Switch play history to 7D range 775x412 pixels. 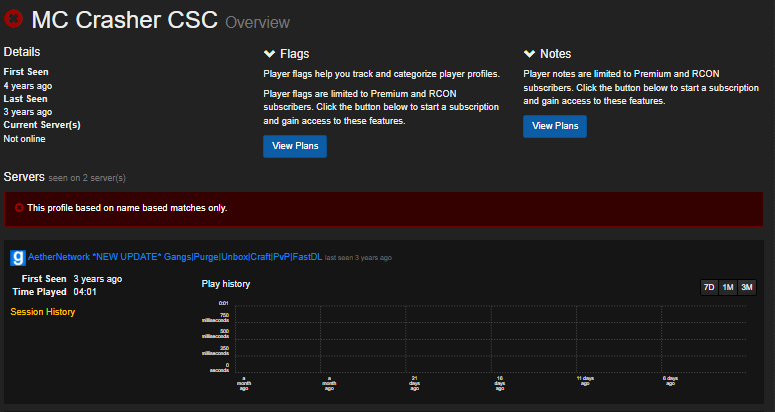(x=709, y=287)
